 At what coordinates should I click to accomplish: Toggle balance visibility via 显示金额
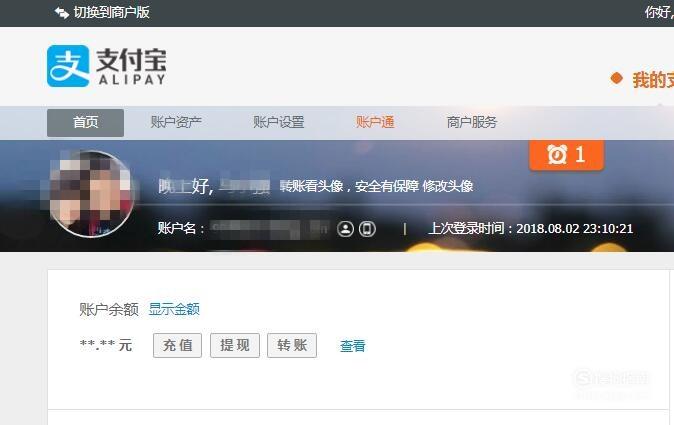[174, 309]
